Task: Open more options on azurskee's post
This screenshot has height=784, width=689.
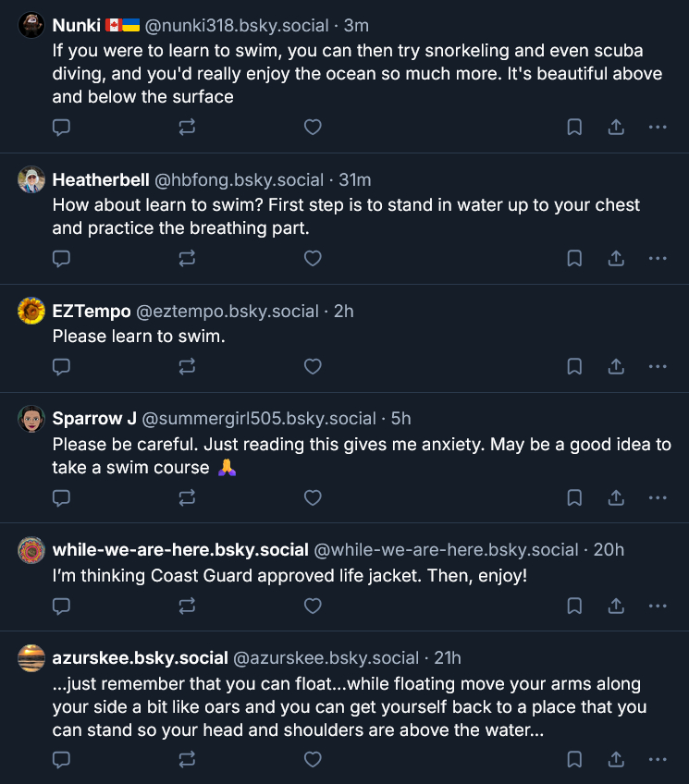Action: click(658, 760)
